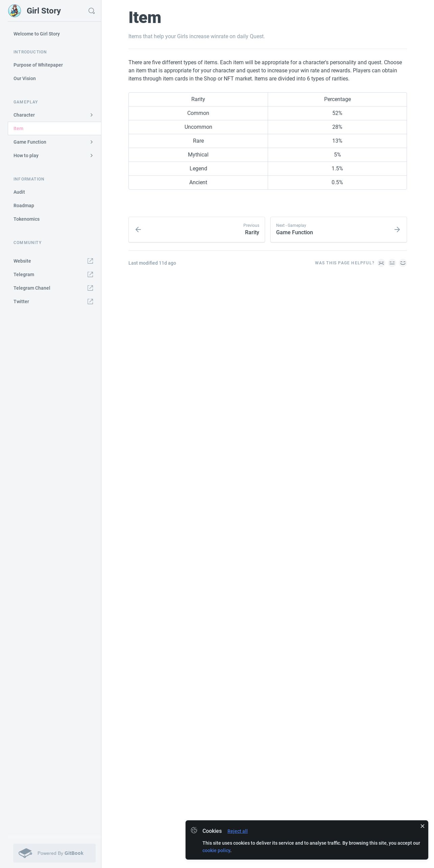
Task: Click Reject all cookies link
Action: 237,831
